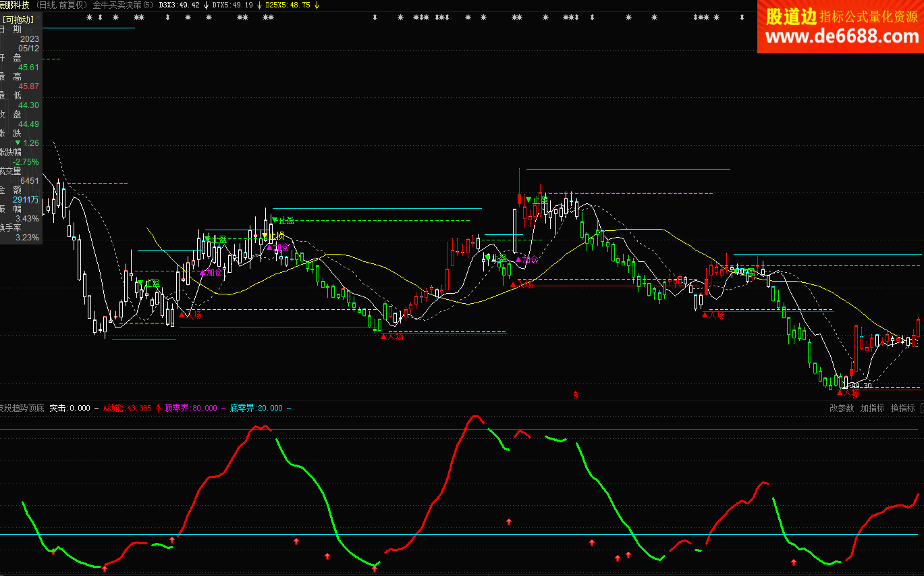Viewport: 924px width, 576px height.
Task: Click the [可拖动] info panel header
Action: [17, 20]
